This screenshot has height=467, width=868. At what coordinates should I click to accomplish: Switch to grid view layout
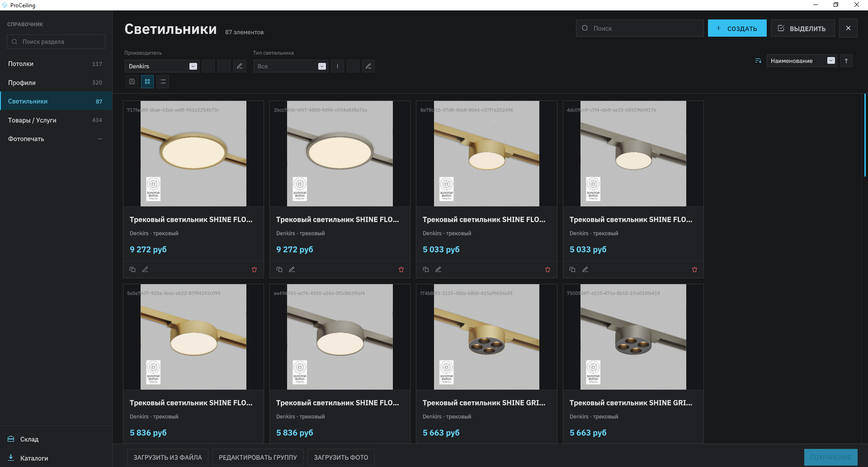click(147, 82)
